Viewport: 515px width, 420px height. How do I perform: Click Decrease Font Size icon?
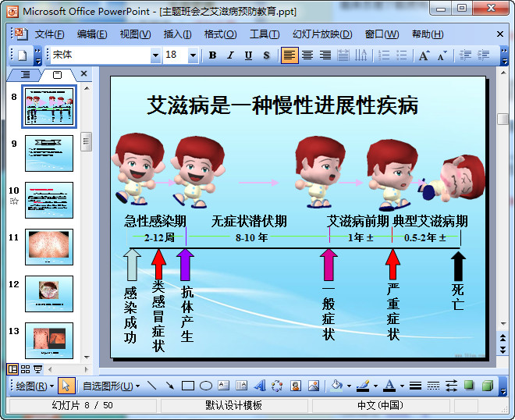point(442,55)
